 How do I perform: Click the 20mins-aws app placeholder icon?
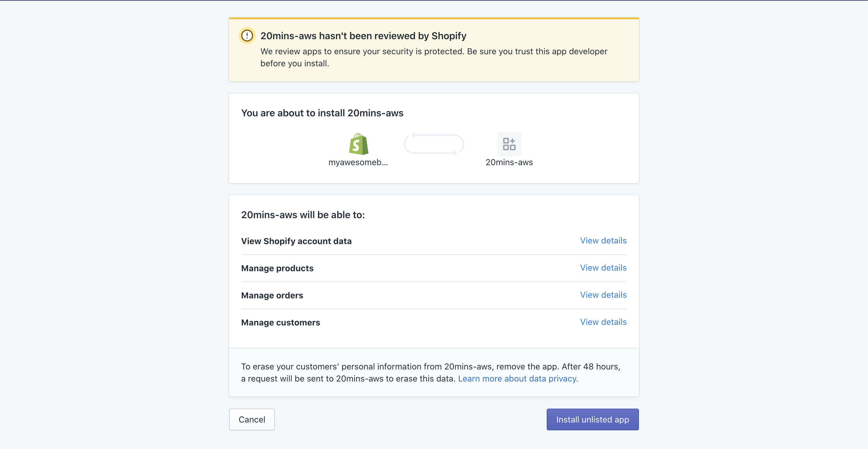[x=509, y=144]
